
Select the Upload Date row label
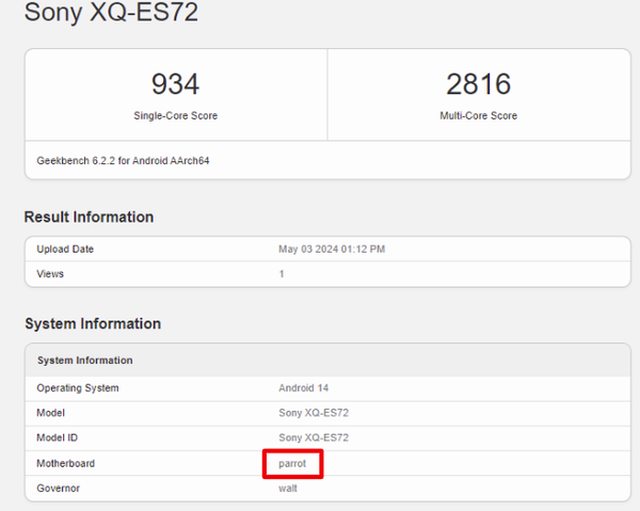coord(65,249)
